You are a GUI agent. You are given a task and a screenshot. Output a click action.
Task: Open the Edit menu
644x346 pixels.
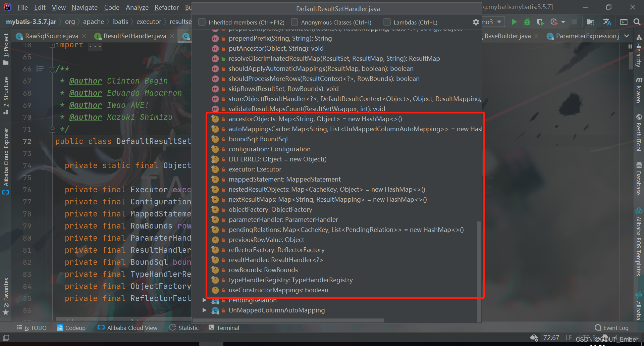pyautogui.click(x=40, y=7)
